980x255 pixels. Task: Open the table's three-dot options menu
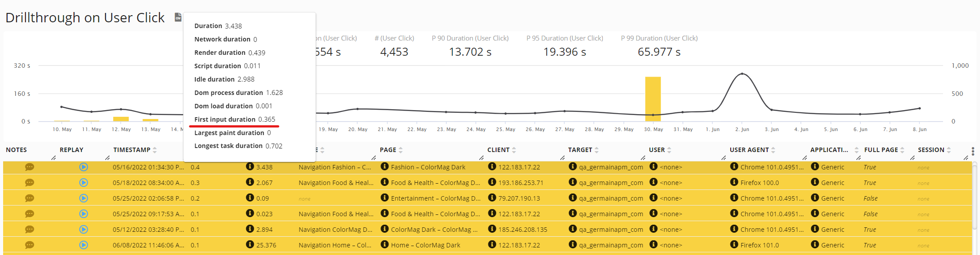973,152
